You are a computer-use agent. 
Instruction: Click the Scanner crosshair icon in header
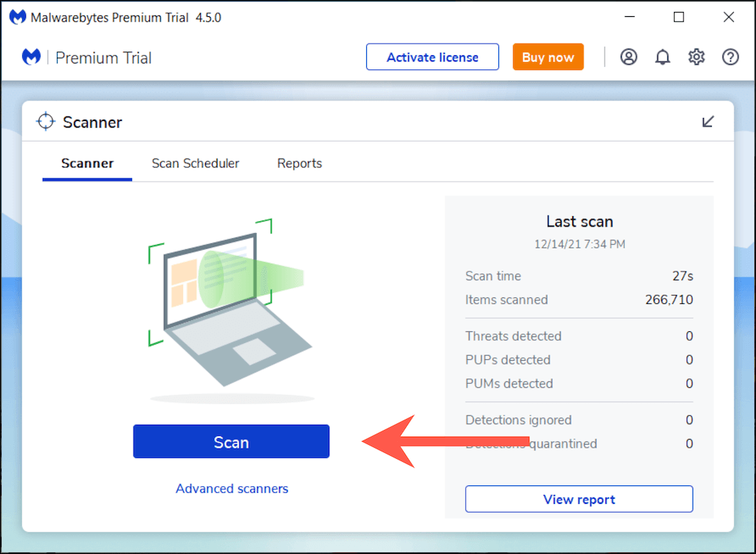point(46,122)
